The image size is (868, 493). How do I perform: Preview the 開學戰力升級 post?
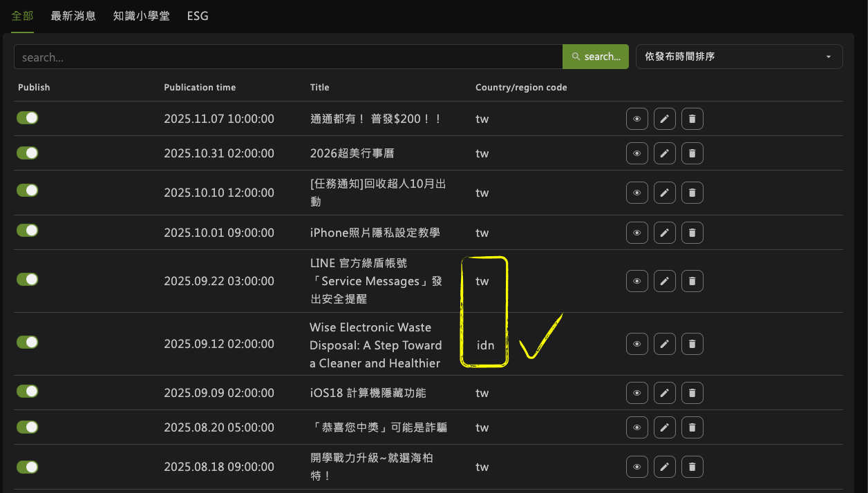coord(637,467)
